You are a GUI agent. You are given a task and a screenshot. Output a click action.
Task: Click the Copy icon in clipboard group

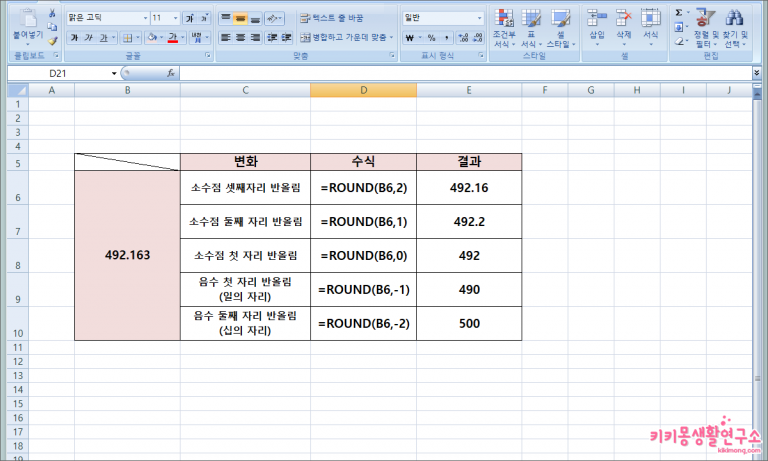(52, 27)
